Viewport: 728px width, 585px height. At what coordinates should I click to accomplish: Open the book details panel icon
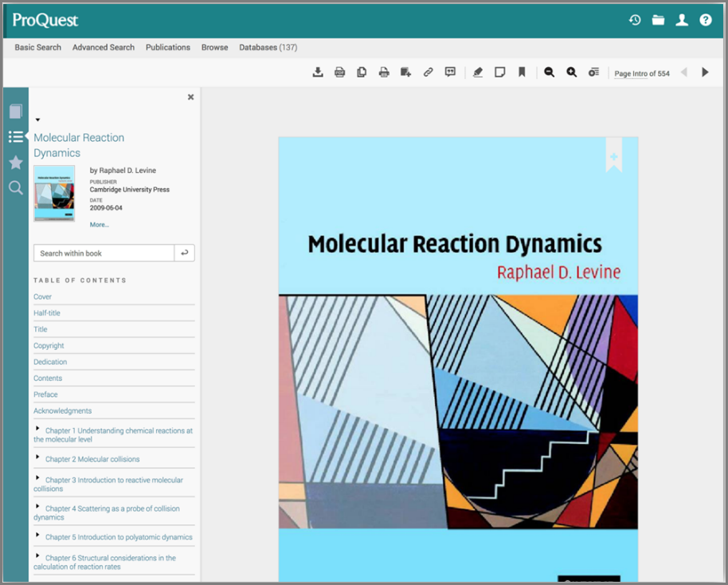(x=16, y=112)
